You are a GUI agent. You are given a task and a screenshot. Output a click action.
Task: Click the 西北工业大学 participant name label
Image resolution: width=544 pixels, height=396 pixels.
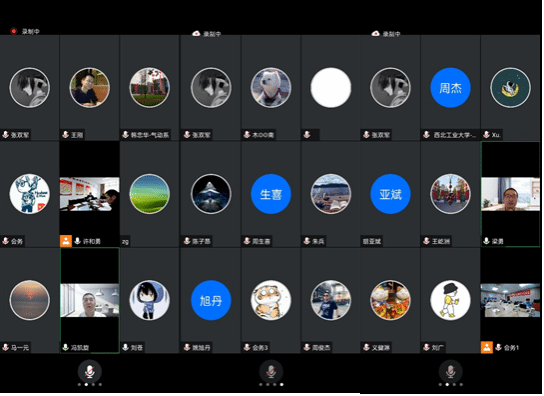point(454,135)
